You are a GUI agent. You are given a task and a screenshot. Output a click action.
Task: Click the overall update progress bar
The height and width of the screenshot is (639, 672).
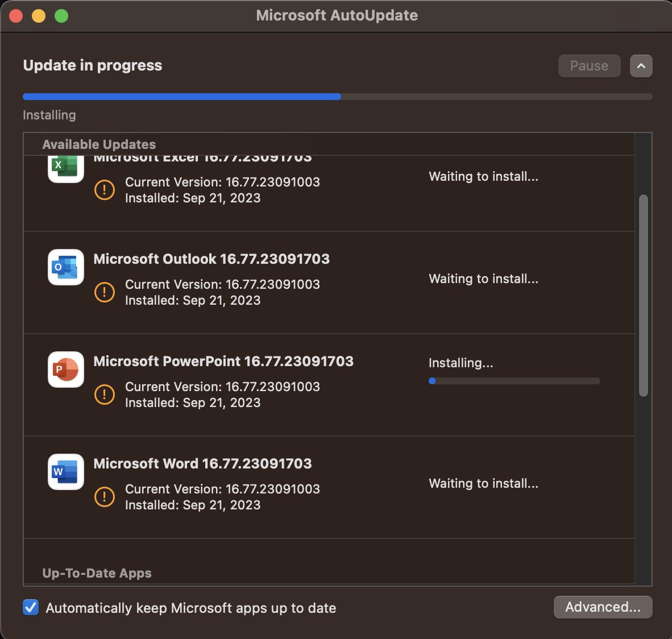pos(337,97)
